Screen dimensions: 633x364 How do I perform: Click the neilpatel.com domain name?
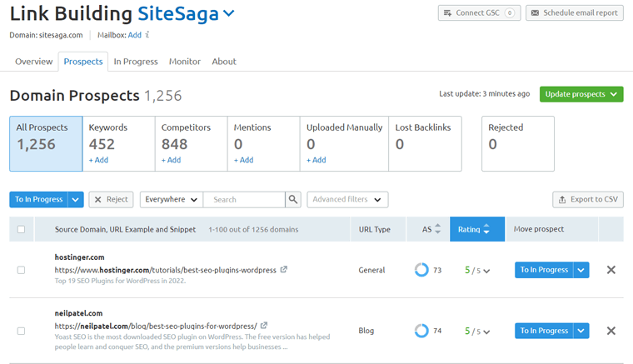(x=79, y=313)
